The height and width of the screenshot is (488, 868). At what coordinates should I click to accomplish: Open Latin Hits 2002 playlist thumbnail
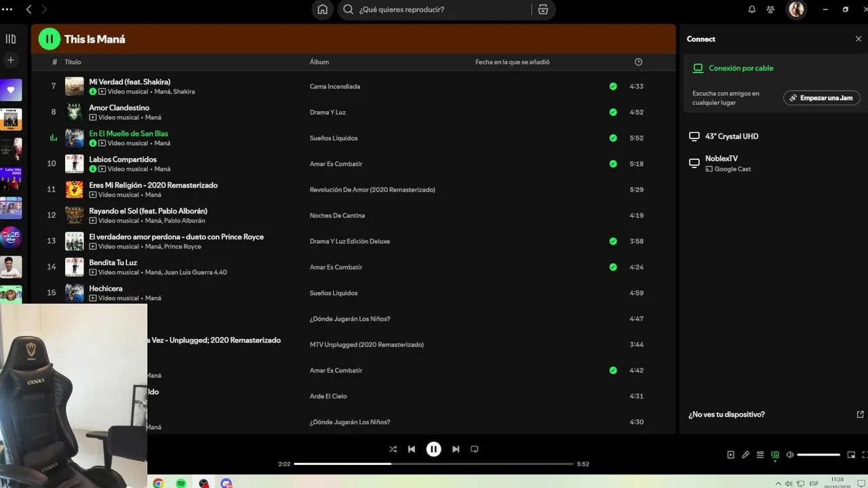[x=11, y=178]
